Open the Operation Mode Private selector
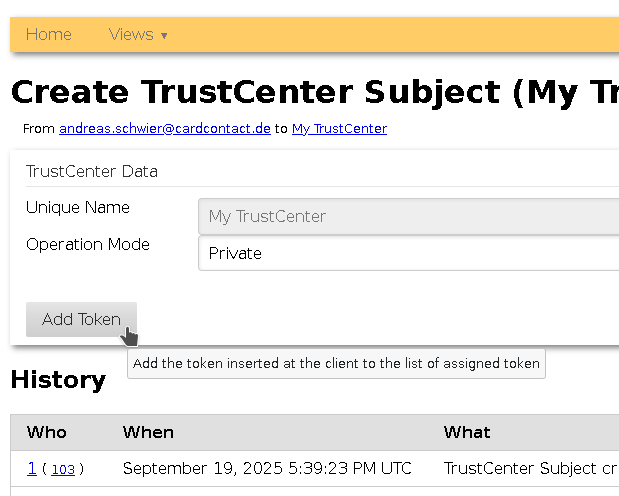This screenshot has width=619, height=496. tap(408, 253)
